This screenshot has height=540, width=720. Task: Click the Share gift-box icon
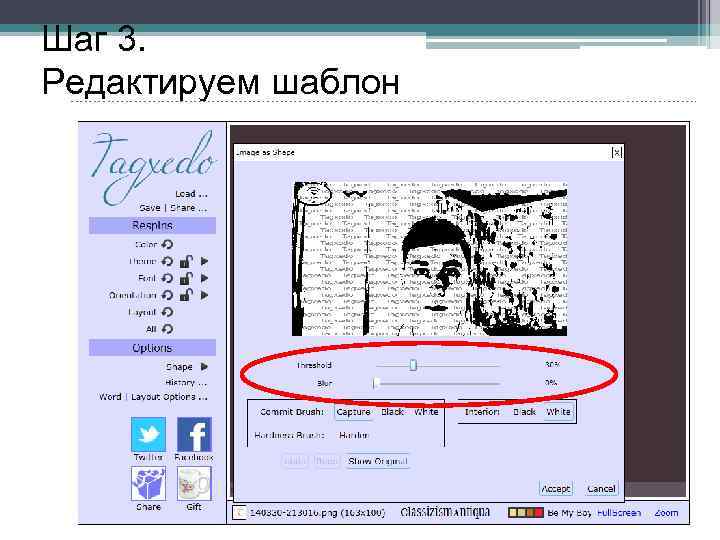coord(148,484)
